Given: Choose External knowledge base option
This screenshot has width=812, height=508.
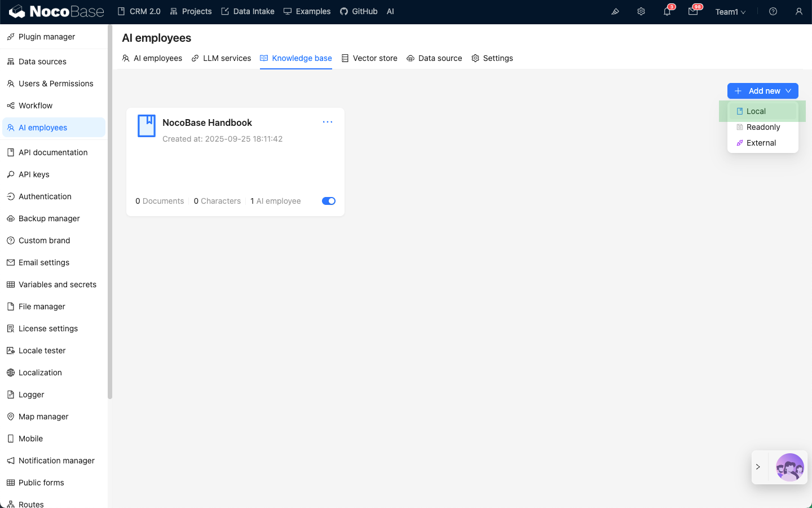Looking at the screenshot, I should (x=761, y=143).
